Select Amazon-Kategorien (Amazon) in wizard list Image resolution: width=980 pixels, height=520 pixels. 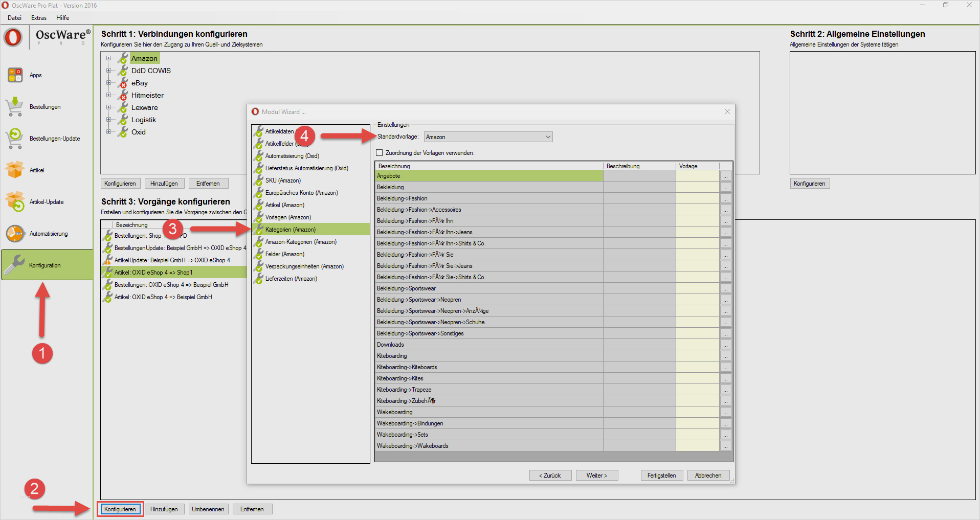tap(301, 242)
